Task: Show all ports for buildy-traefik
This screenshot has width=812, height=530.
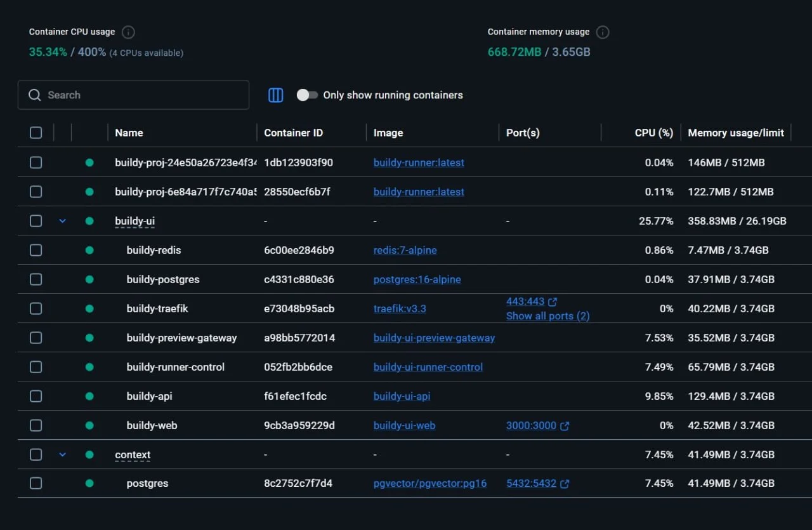Action: click(x=548, y=316)
